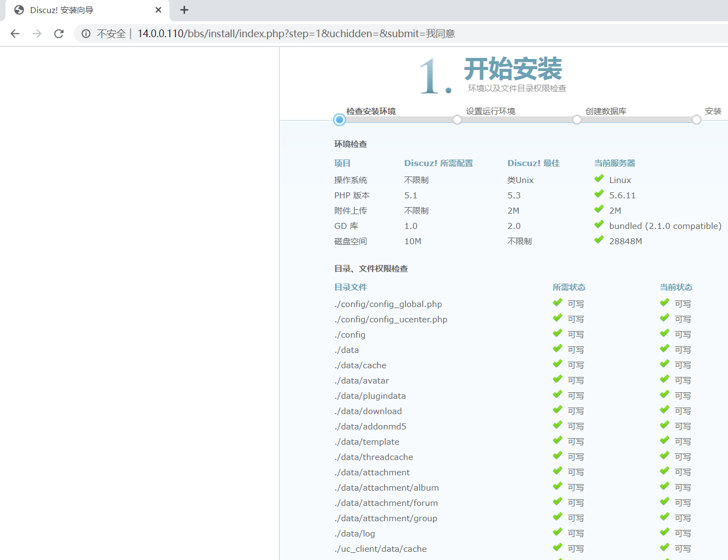Click the 创建数据库 step marker
The width and height of the screenshot is (728, 560).
pos(577,120)
